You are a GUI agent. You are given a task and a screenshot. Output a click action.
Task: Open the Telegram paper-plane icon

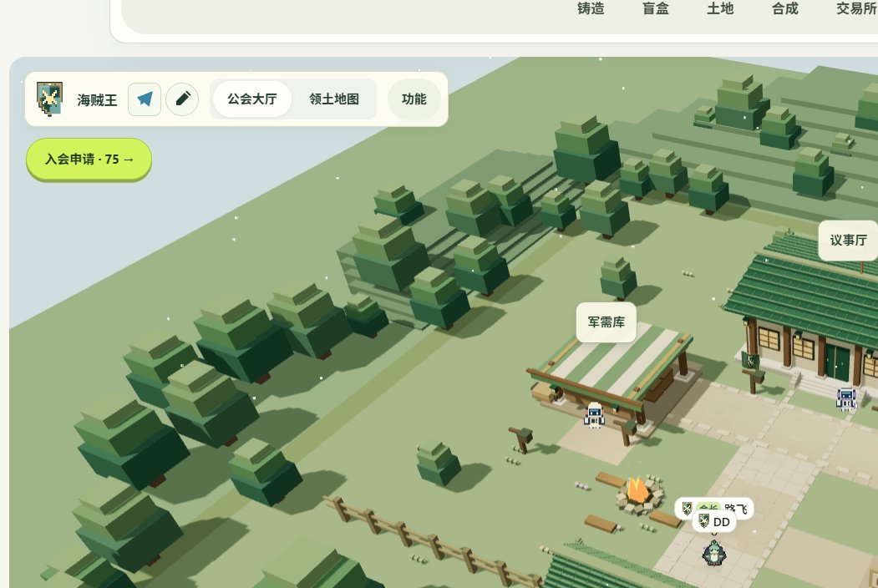click(145, 99)
